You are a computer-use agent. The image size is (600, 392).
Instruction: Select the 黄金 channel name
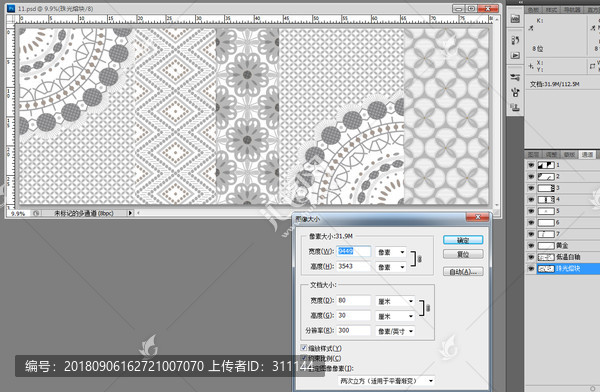tap(562, 245)
